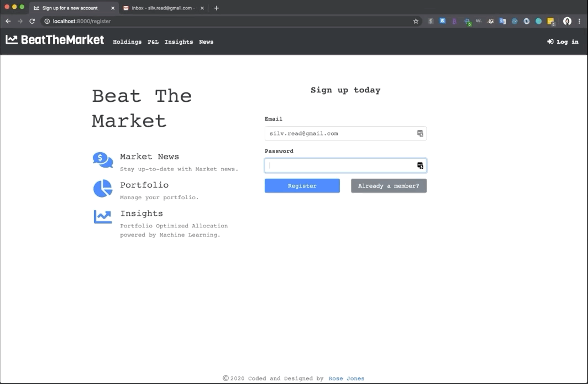
Task: Click the blue Register button
Action: [x=302, y=186]
